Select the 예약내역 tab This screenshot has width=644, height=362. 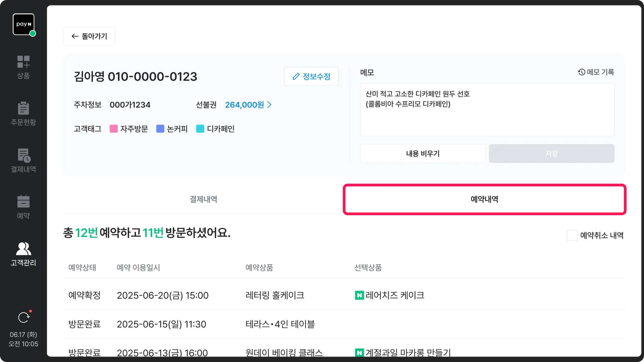(x=484, y=199)
